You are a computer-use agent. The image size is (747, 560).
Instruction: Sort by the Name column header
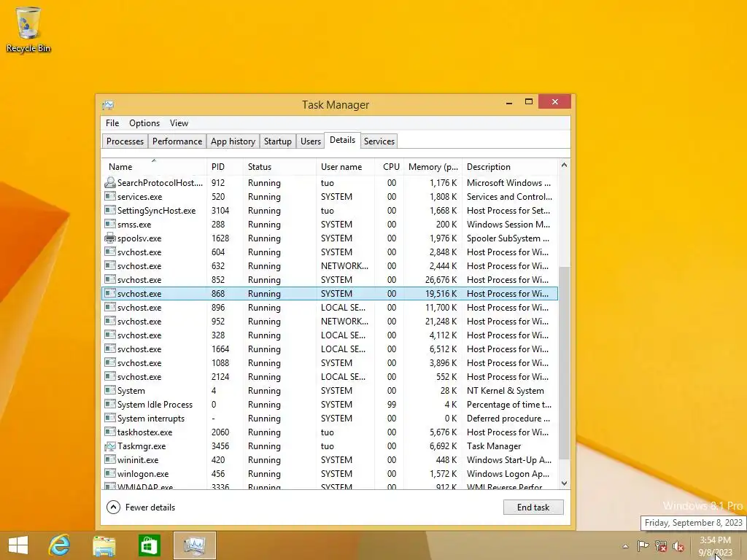tap(154, 167)
